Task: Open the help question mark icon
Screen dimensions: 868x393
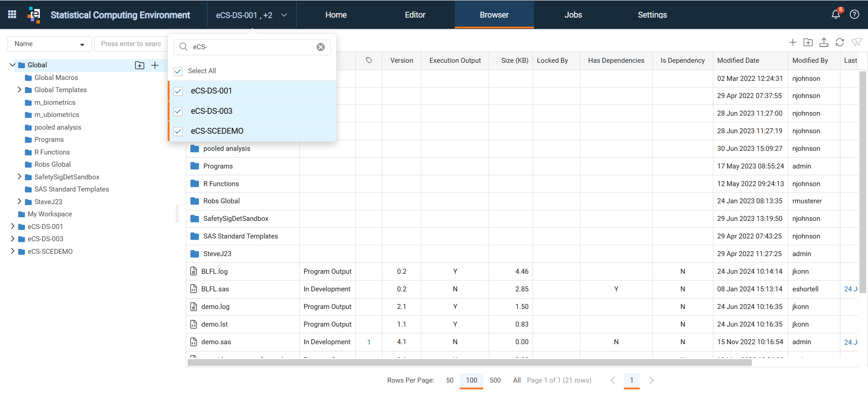Action: pos(854,14)
